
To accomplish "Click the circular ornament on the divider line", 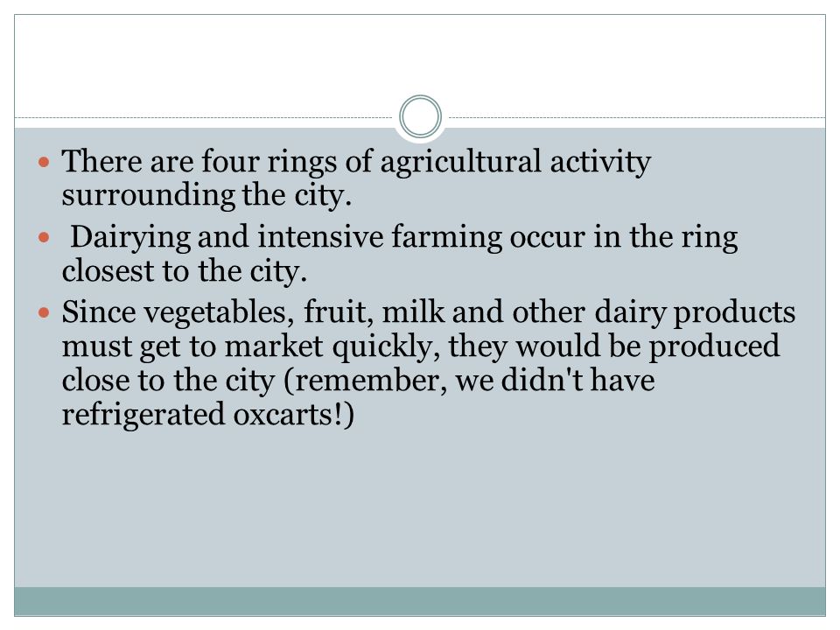I will pyautogui.click(x=420, y=116).
